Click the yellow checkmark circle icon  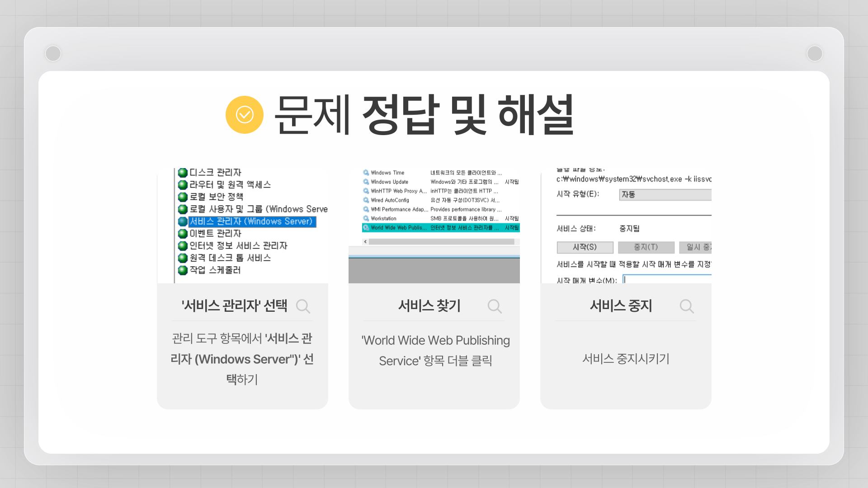pos(244,115)
